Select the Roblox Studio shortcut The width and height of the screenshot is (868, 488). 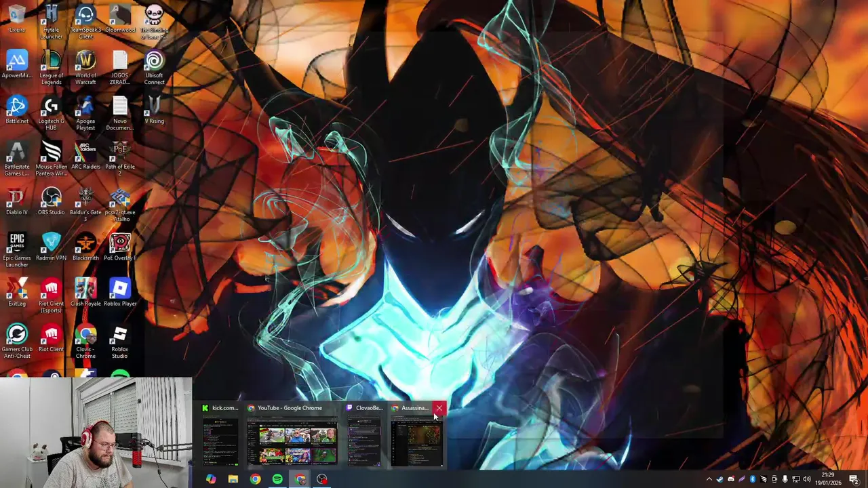pos(120,340)
